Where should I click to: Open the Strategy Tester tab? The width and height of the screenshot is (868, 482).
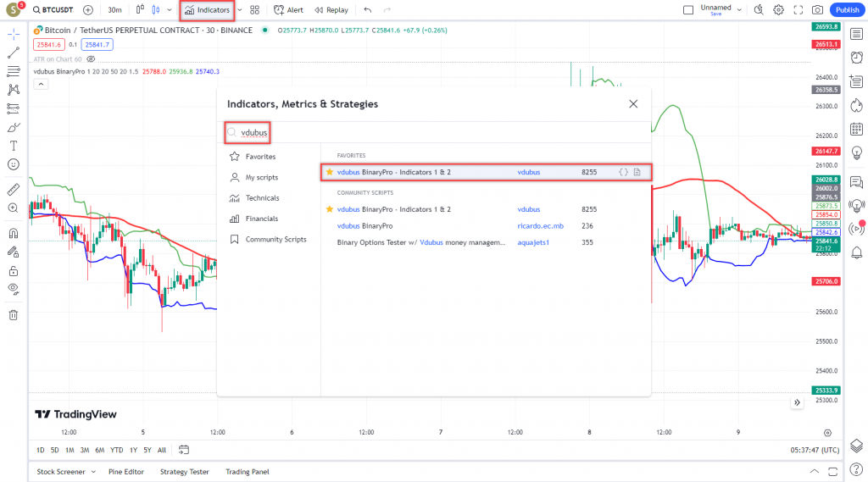(184, 472)
